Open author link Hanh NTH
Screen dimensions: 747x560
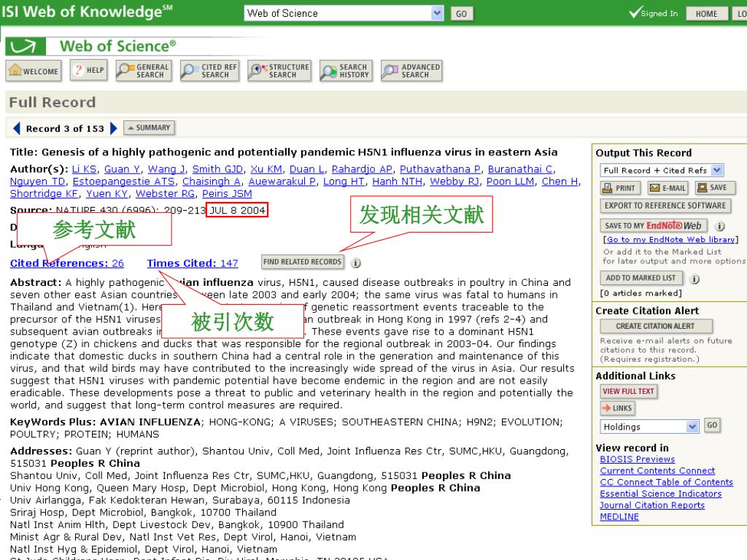click(x=398, y=182)
